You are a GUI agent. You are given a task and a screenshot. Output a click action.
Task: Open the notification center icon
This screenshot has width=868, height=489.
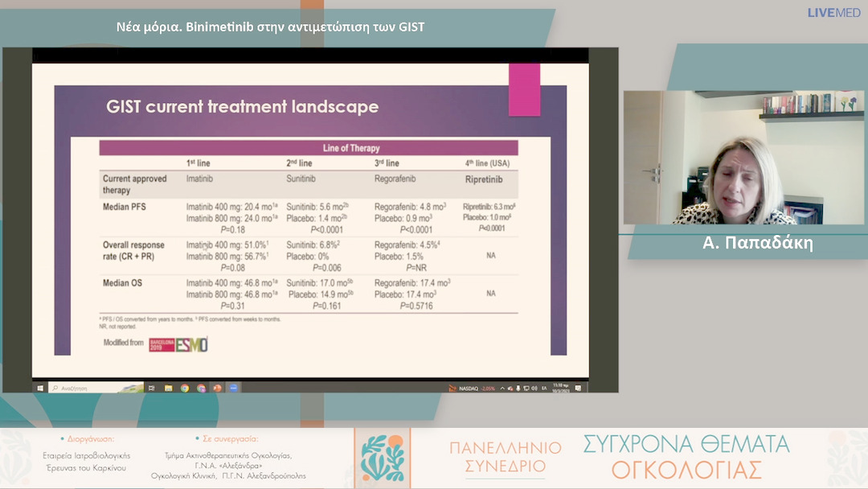click(x=577, y=388)
